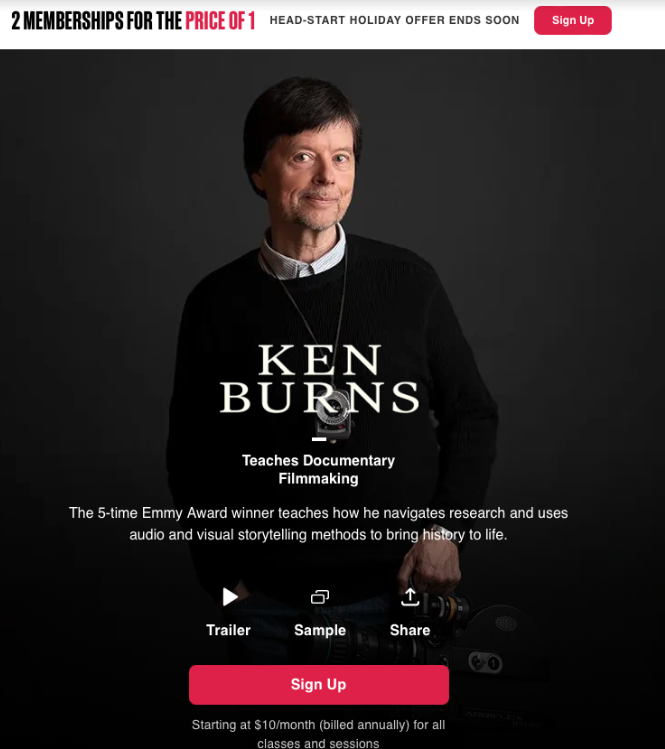Click the KEN BURNS title heading

[x=319, y=379]
